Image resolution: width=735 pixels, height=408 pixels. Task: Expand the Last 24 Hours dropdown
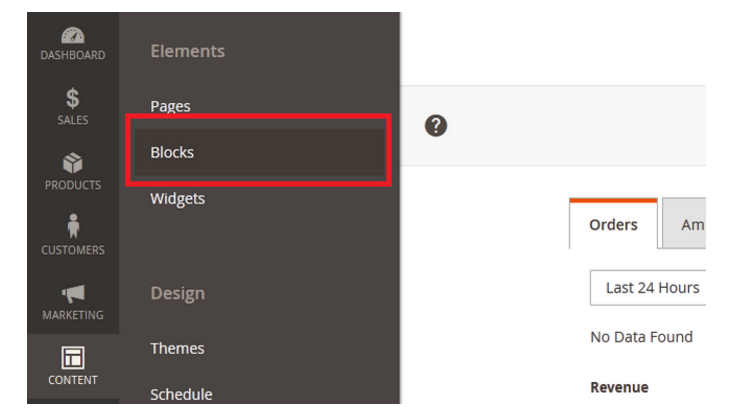(648, 287)
